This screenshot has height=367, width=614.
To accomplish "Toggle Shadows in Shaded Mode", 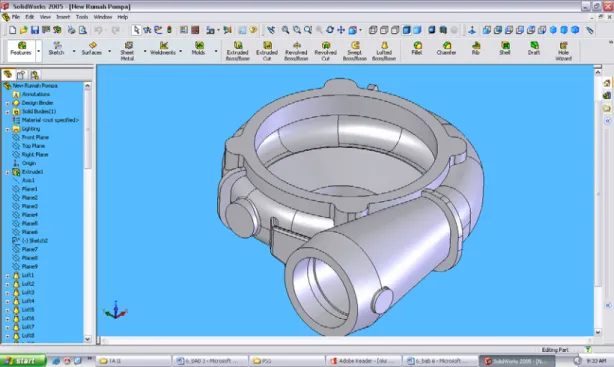I will (432, 30).
